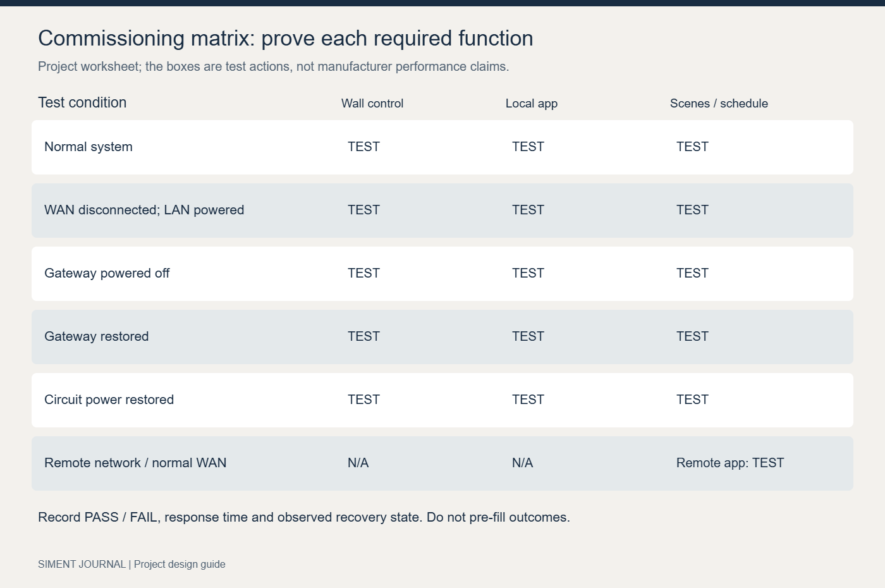This screenshot has width=885, height=588.
Task: Click Scenes TEST for Circuit power restored
Action: pyautogui.click(x=692, y=400)
